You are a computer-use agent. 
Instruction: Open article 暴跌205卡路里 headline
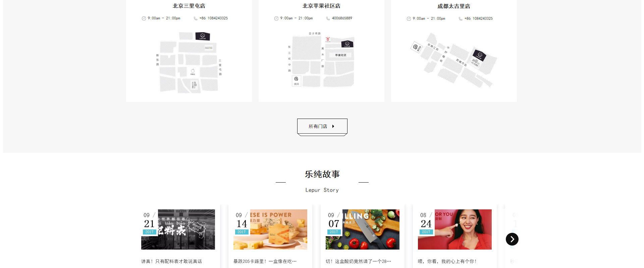click(265, 261)
